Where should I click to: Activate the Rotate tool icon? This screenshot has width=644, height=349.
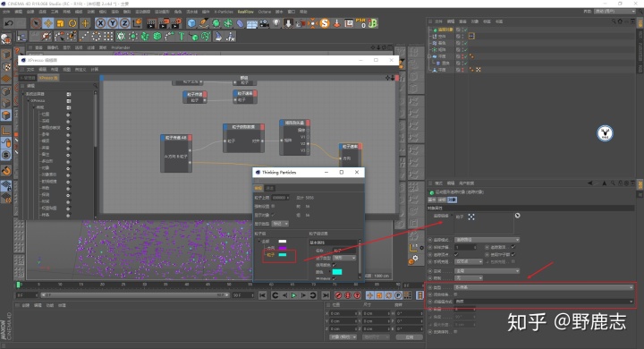(x=72, y=23)
